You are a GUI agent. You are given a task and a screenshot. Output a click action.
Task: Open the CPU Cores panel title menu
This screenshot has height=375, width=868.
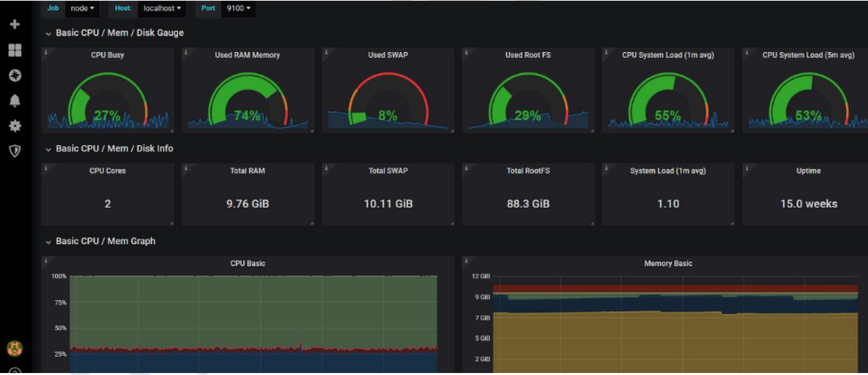pyautogui.click(x=108, y=171)
